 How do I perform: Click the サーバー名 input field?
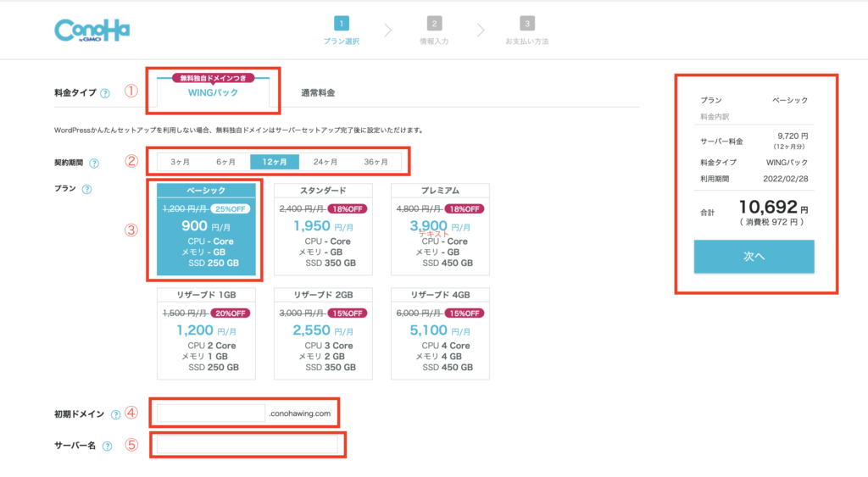247,444
